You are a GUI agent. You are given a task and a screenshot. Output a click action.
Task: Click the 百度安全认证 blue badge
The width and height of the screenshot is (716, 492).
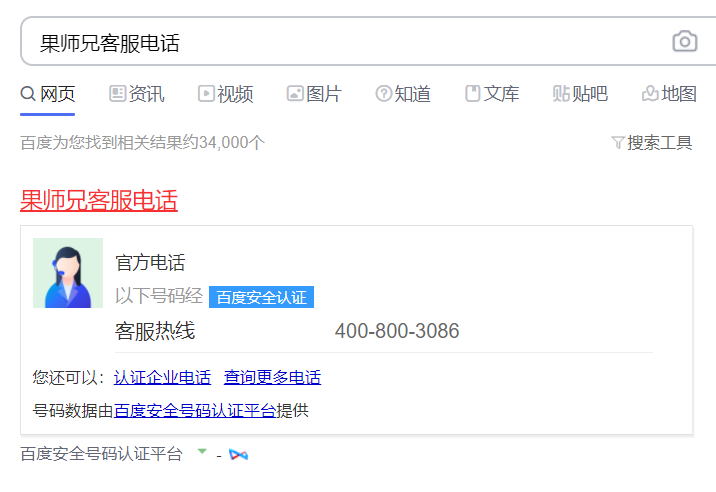pos(261,297)
